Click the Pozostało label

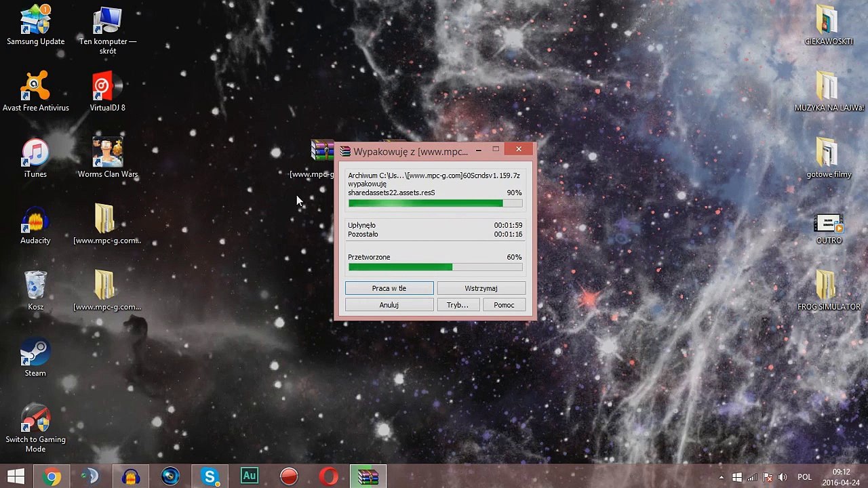pos(363,235)
